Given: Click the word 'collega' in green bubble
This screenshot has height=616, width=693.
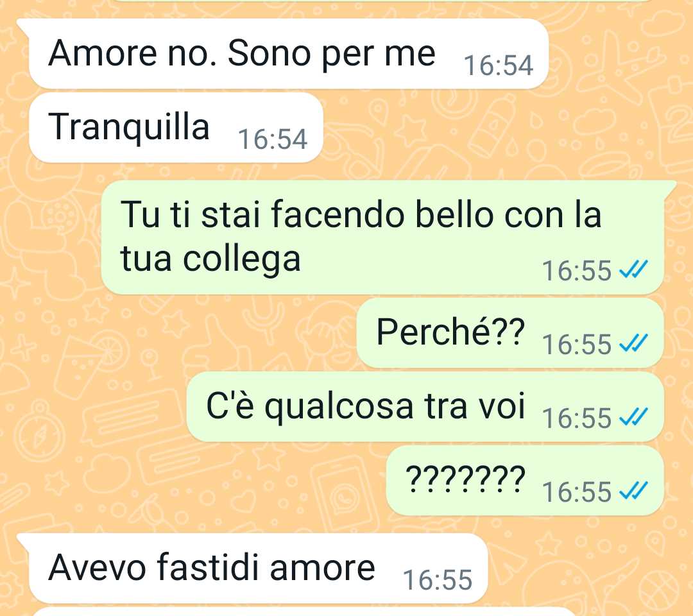Looking at the screenshot, I should coord(242,260).
